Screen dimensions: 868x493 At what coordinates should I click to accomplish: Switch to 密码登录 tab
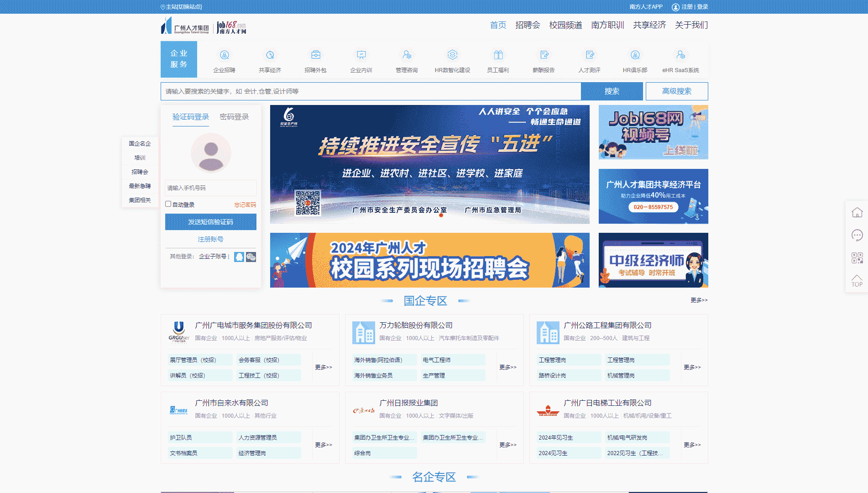pyautogui.click(x=235, y=117)
